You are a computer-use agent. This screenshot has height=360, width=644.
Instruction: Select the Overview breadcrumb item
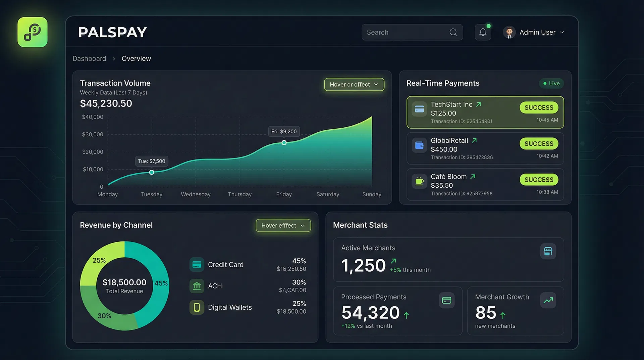pos(136,58)
